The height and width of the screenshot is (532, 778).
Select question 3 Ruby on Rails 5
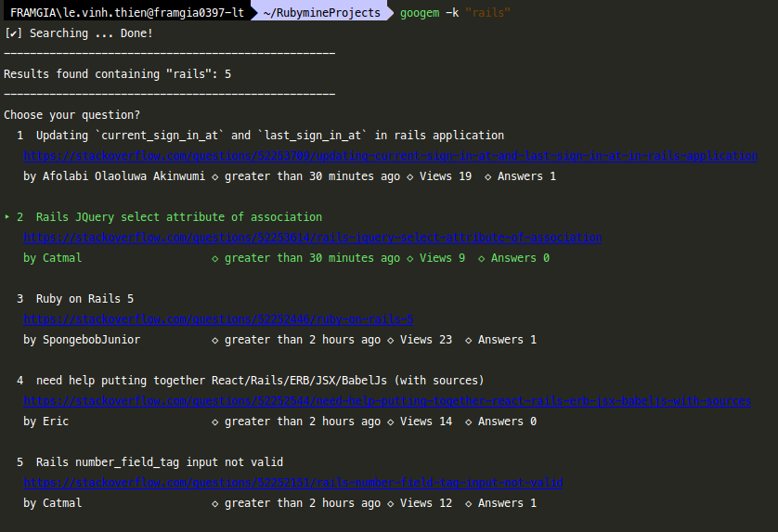pyautogui.click(x=84, y=299)
